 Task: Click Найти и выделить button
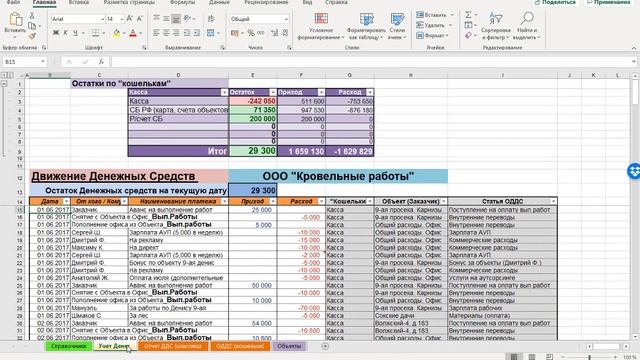click(x=527, y=26)
